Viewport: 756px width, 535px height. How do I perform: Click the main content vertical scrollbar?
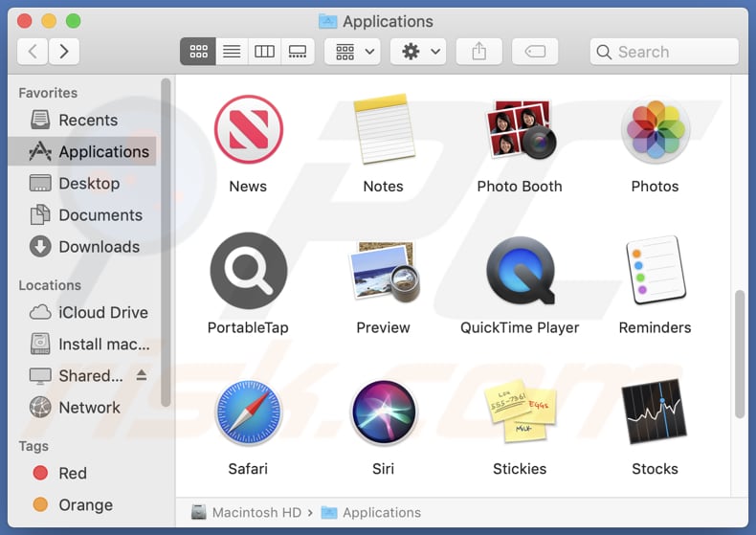[740, 354]
